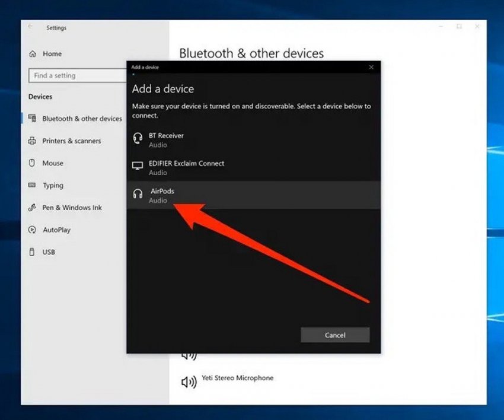Click the Pen & Windows Ink icon
The image size is (504, 420).
tap(32, 208)
